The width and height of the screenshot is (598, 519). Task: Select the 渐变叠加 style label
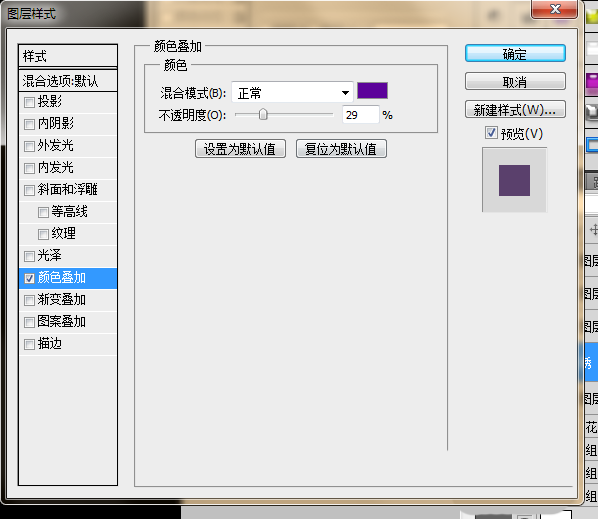61,300
